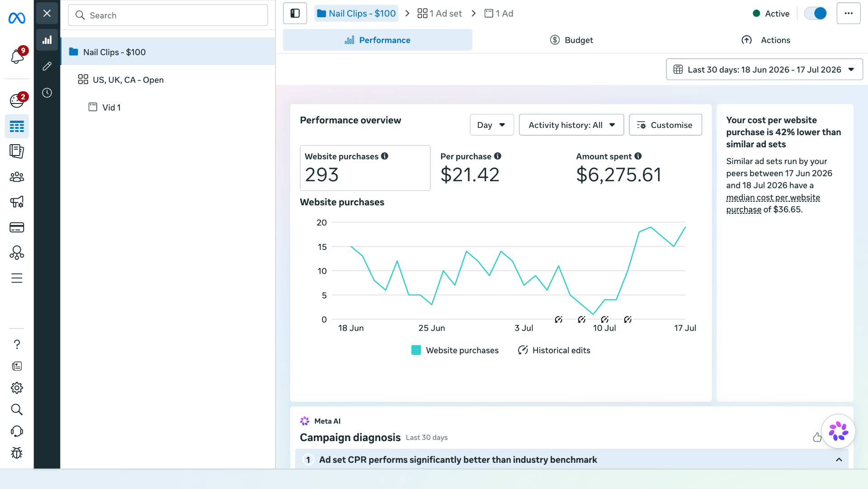Open Activity history: All dropdown
Viewport: 868px width, 489px height.
(571, 125)
